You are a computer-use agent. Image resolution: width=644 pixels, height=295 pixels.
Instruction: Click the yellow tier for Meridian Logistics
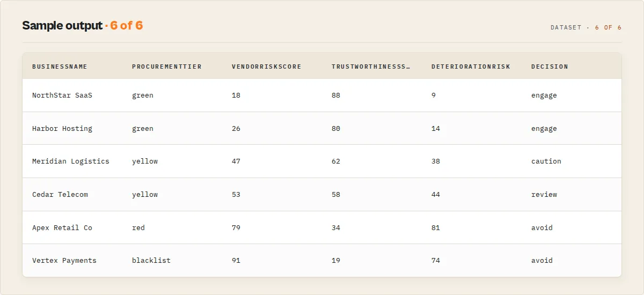(x=145, y=161)
